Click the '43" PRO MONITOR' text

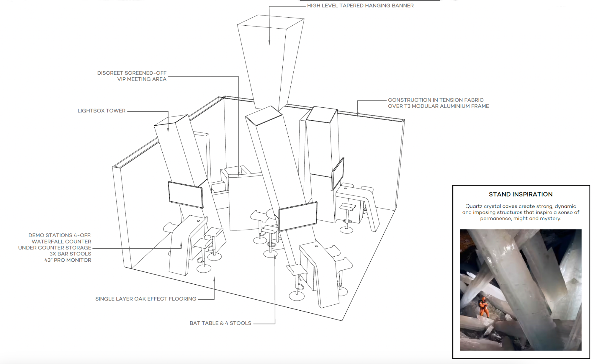68,260
